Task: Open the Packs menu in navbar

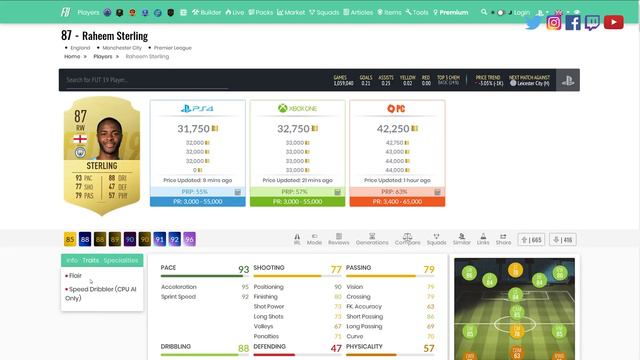Action: (261, 13)
